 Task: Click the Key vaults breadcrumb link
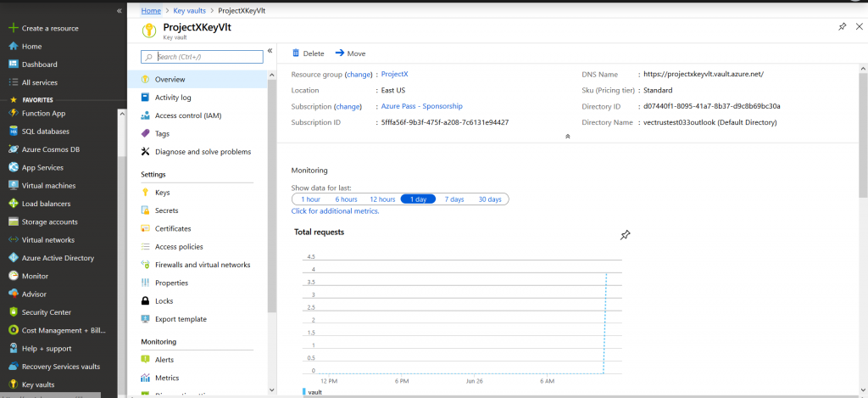[189, 10]
